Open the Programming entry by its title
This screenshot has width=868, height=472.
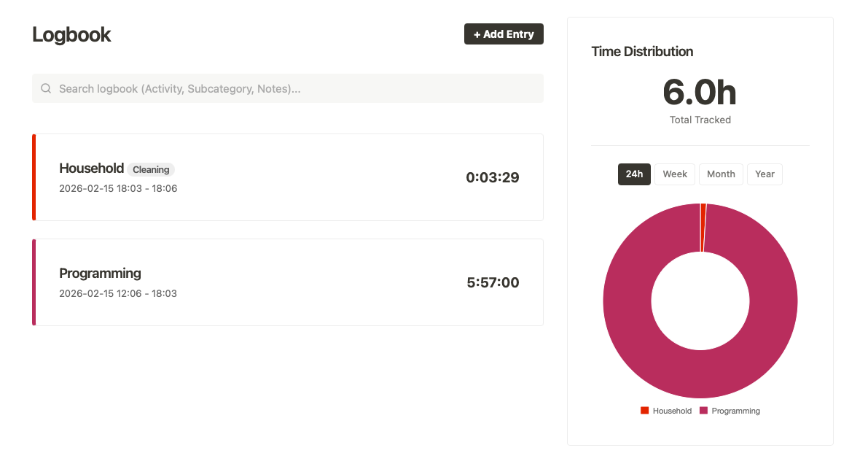[100, 274]
